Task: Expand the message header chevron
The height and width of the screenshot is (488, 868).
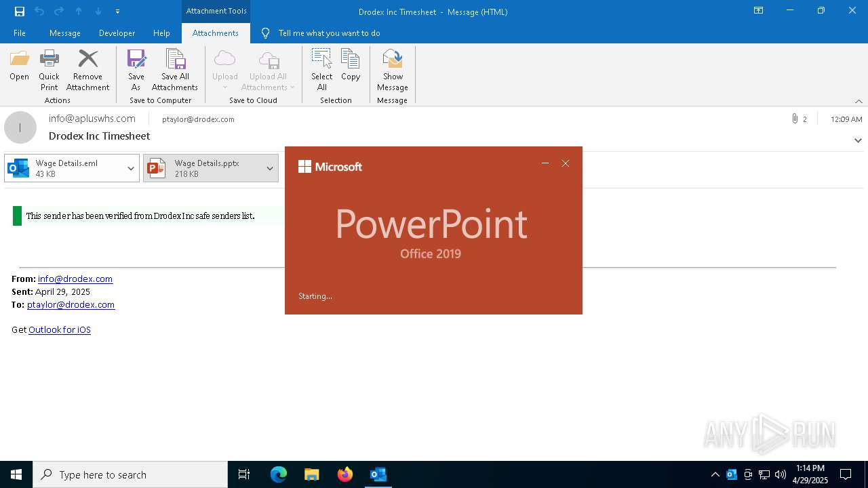Action: 858,140
